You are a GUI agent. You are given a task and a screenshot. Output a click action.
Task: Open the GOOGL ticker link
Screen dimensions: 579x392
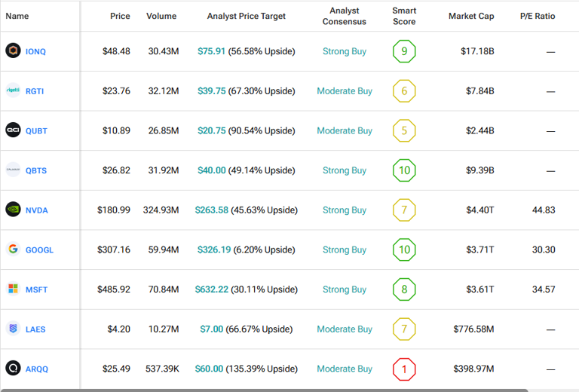pos(39,250)
